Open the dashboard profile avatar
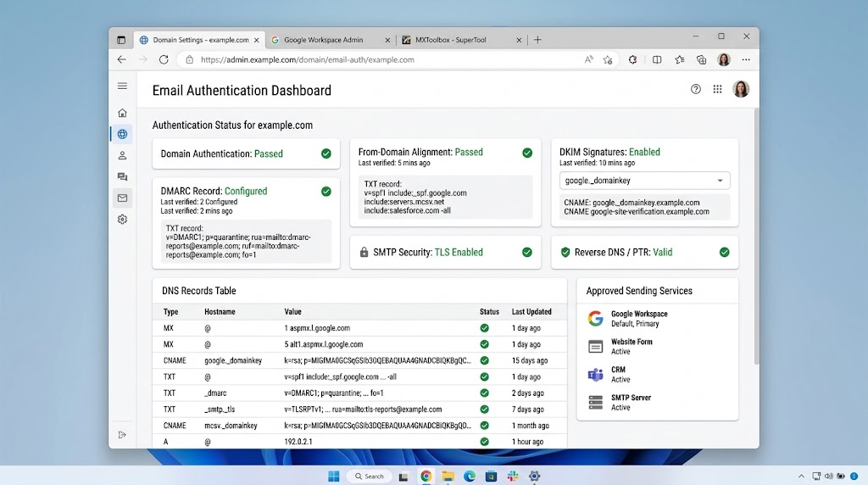Viewport: 868px width, 485px height. click(x=741, y=89)
